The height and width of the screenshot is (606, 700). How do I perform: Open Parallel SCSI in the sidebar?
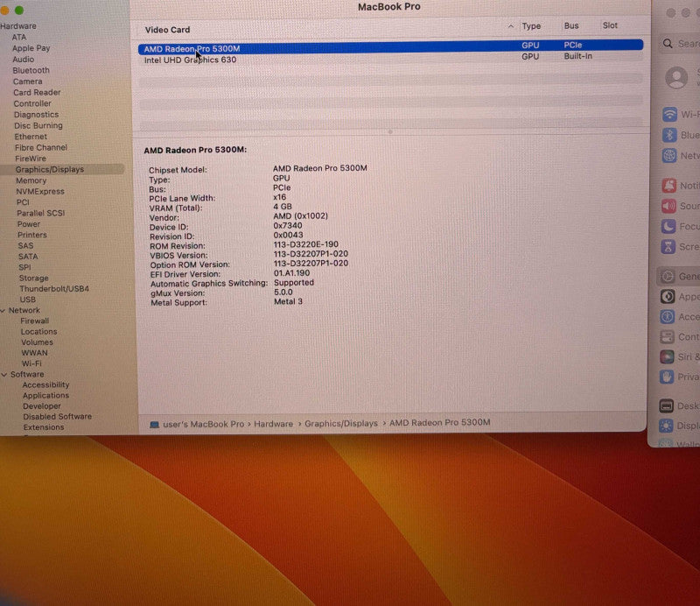(41, 213)
